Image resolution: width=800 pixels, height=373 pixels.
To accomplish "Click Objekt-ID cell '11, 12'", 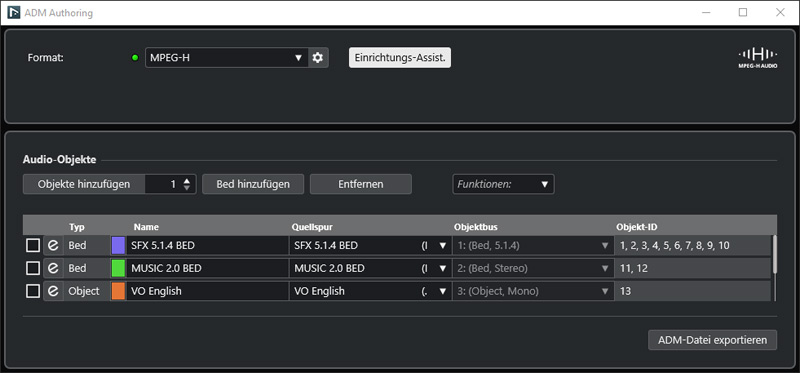I will 693,268.
